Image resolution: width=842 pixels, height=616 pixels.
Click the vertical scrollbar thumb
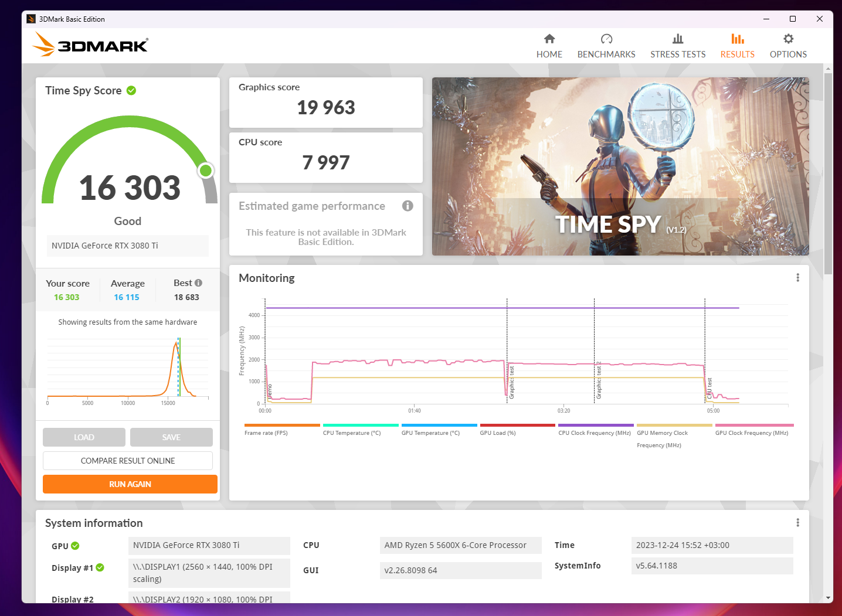point(828,173)
